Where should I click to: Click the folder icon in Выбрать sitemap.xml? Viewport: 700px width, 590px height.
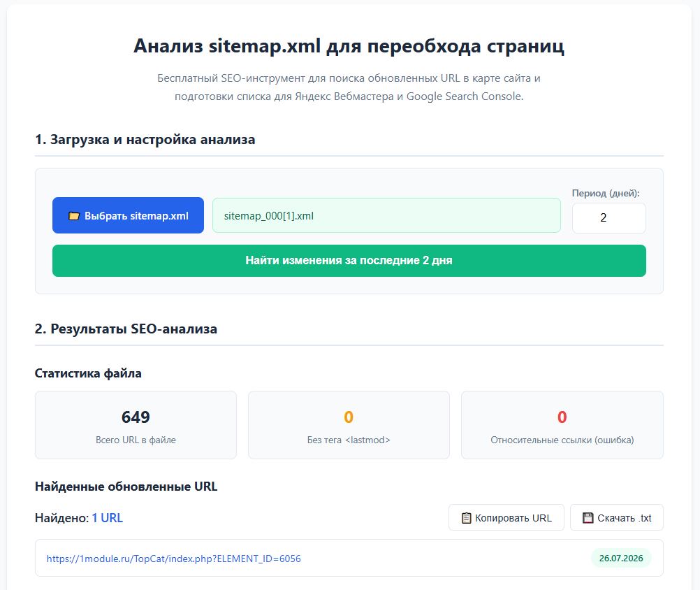point(73,216)
